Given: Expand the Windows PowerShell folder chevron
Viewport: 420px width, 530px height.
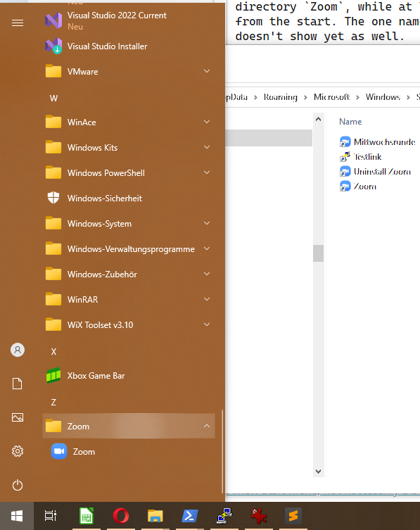Looking at the screenshot, I should click(x=207, y=172).
